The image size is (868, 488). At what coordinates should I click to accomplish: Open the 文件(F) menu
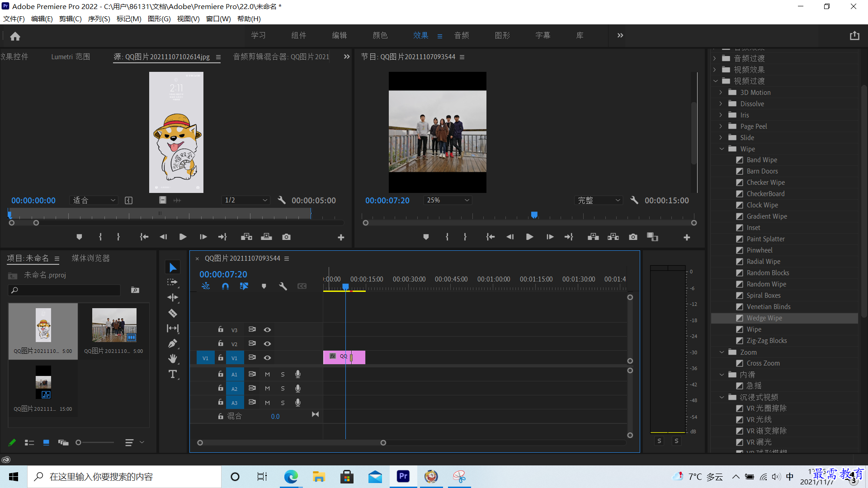(x=14, y=19)
